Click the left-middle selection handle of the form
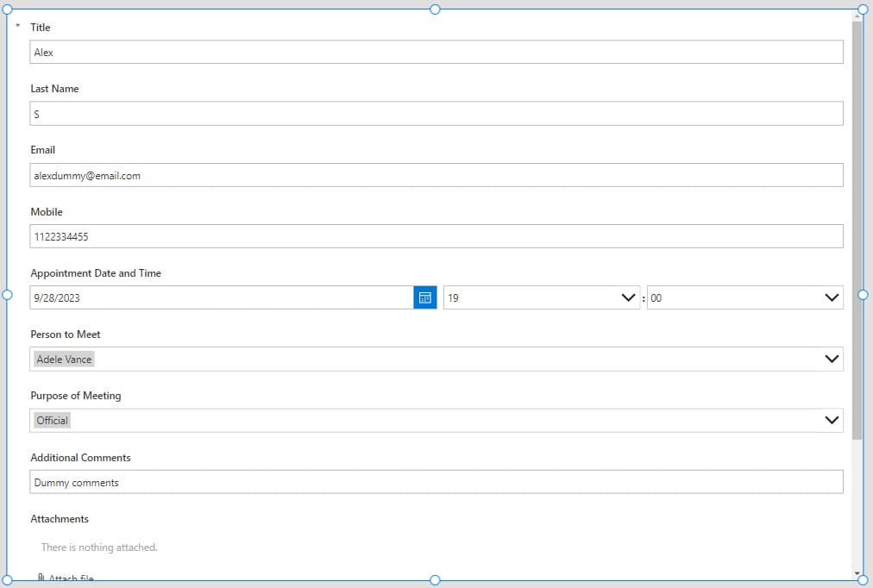873x588 pixels. click(x=7, y=295)
